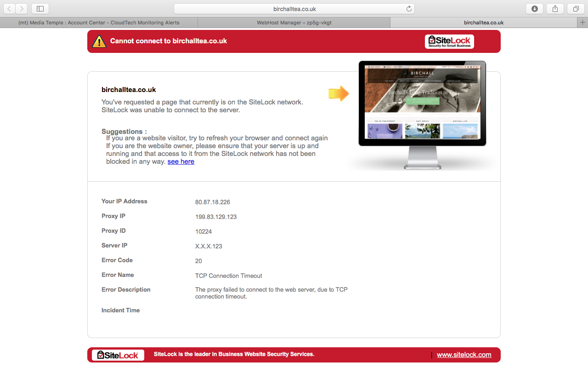Open the www.sitelock.com link
Viewport: 588px width, 368px height.
click(464, 355)
